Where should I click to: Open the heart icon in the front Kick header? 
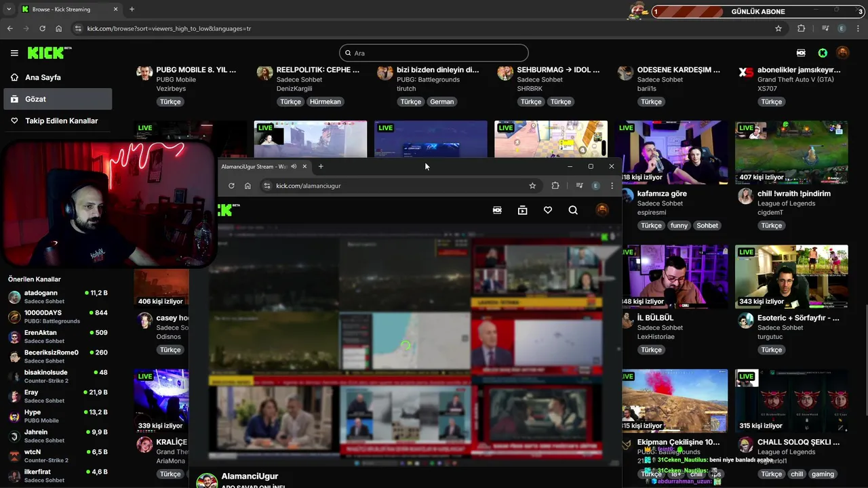(548, 210)
